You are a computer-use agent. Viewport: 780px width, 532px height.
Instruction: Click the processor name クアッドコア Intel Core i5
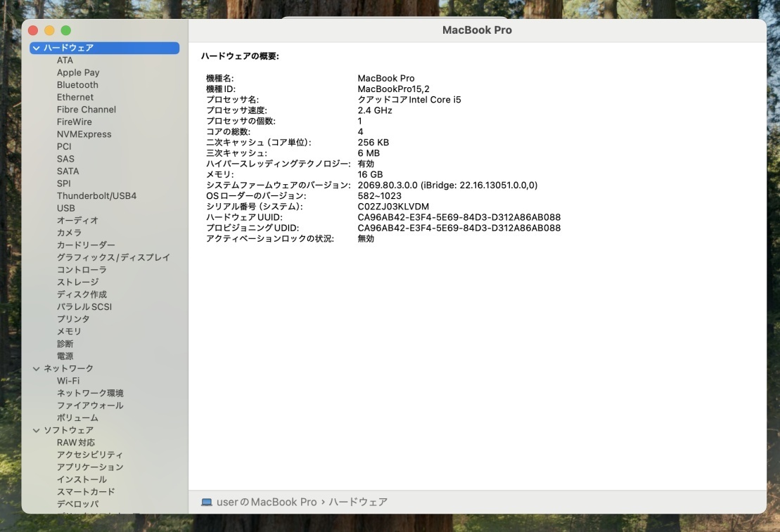pyautogui.click(x=409, y=100)
